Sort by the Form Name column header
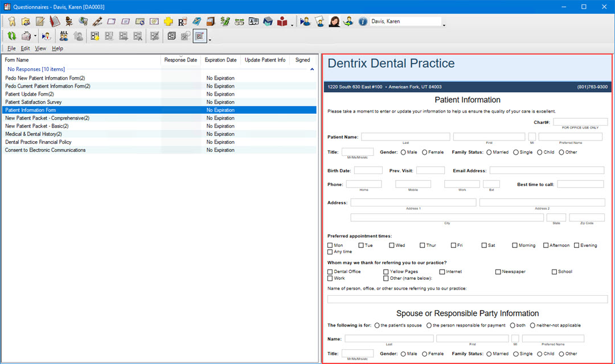Image resolution: width=615 pixels, height=364 pixels. tap(17, 60)
